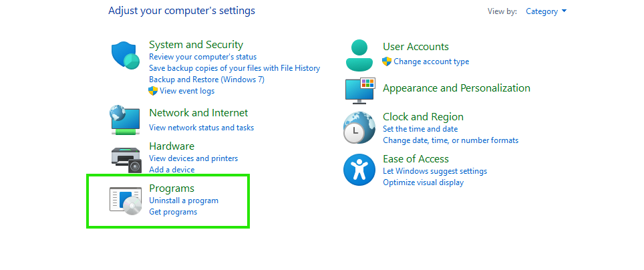644x270 pixels.
Task: Click the Network and Internet globe icon
Action: (126, 120)
